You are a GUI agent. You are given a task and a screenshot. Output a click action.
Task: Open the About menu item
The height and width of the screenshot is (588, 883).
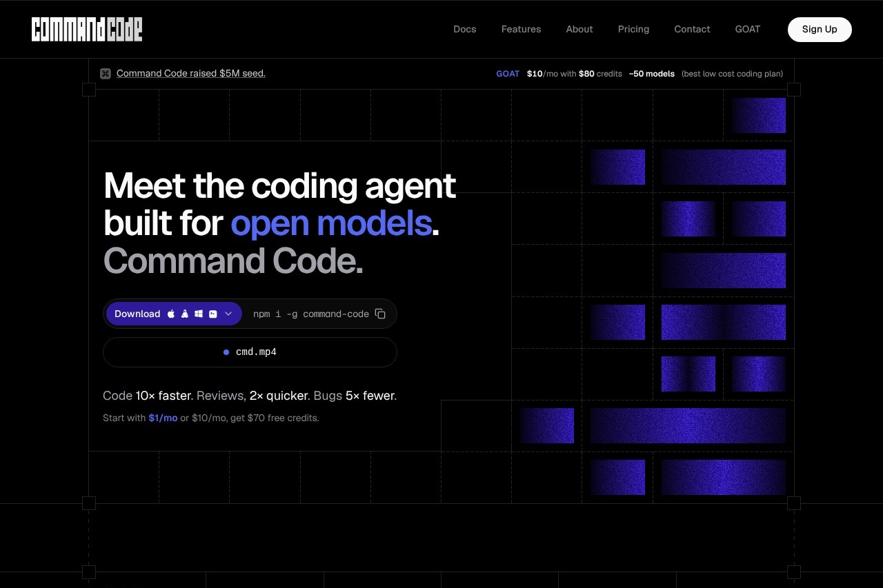point(579,29)
